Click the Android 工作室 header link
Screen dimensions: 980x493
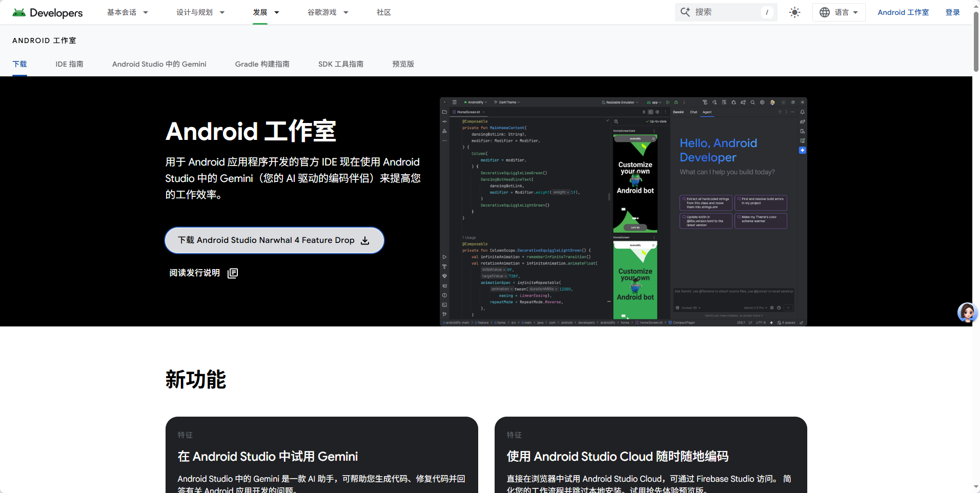(x=903, y=12)
